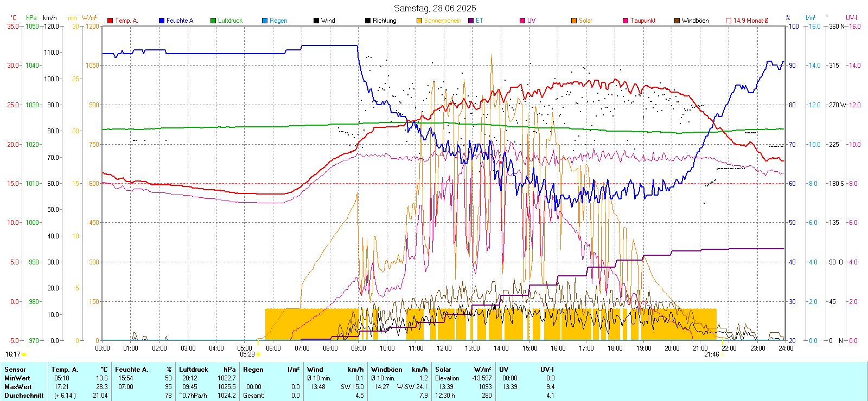Select the MaxWert row label in table

18,387
